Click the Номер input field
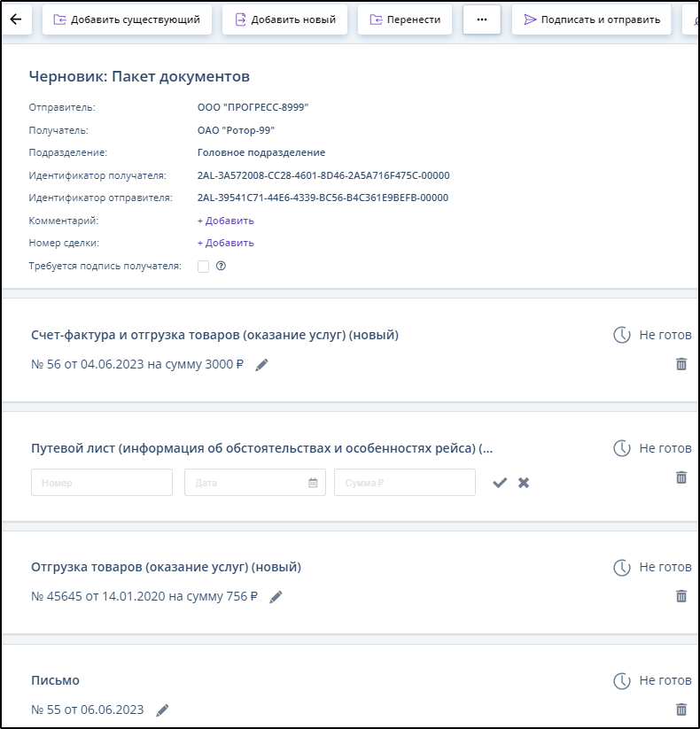The image size is (700, 729). (x=102, y=483)
